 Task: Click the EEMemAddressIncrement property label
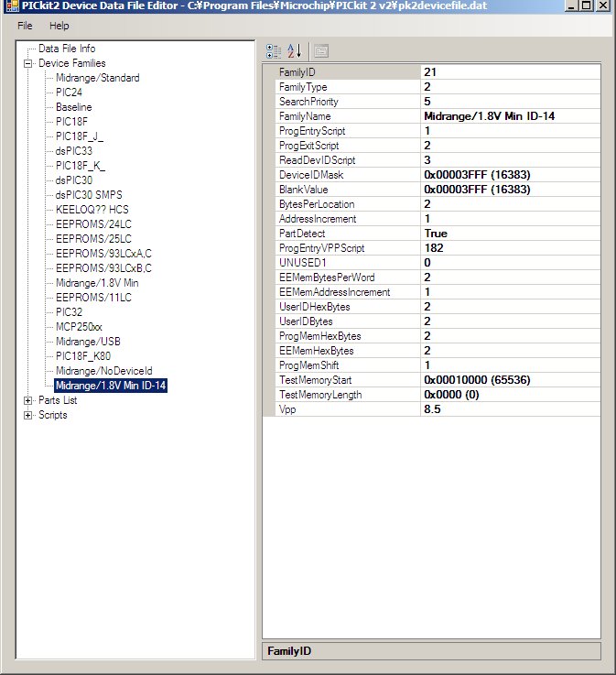click(334, 292)
